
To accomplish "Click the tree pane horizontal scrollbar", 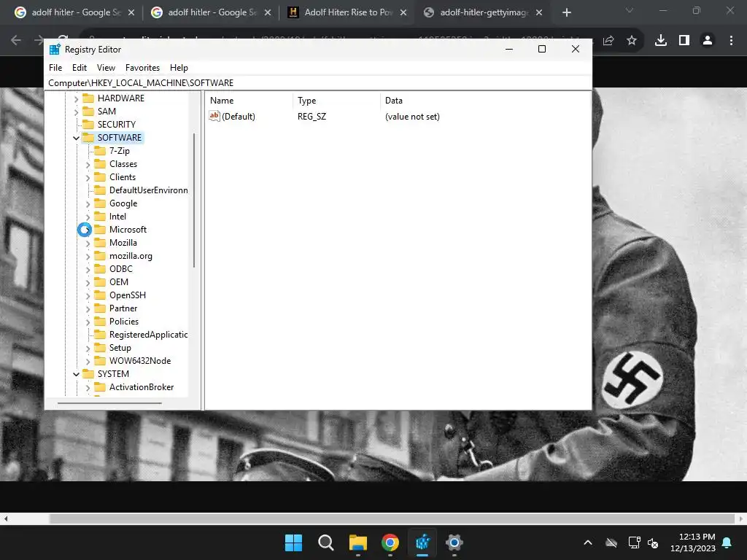I will [109, 403].
